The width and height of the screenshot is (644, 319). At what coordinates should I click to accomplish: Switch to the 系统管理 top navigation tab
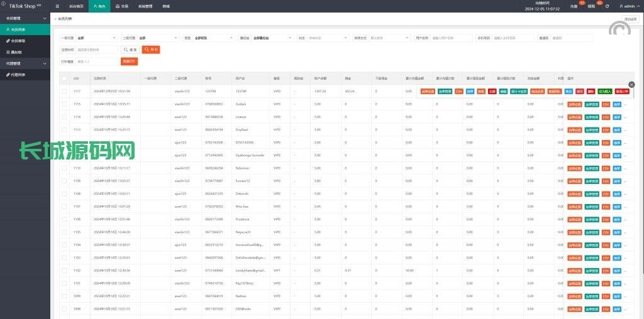145,6
